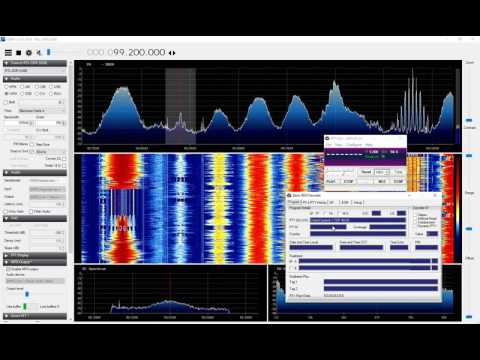This screenshot has height=360, width=480.
Task: Open the gear configuration icon
Action: 29,53
